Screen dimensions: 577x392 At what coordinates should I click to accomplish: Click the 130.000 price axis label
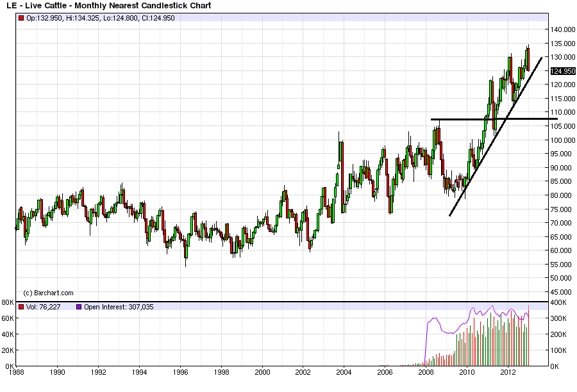tap(563, 57)
